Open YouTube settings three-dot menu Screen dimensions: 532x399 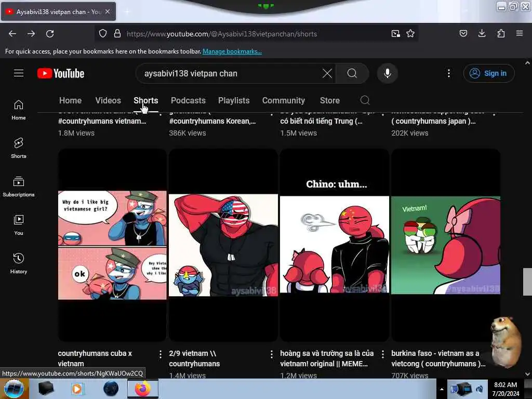pyautogui.click(x=449, y=73)
